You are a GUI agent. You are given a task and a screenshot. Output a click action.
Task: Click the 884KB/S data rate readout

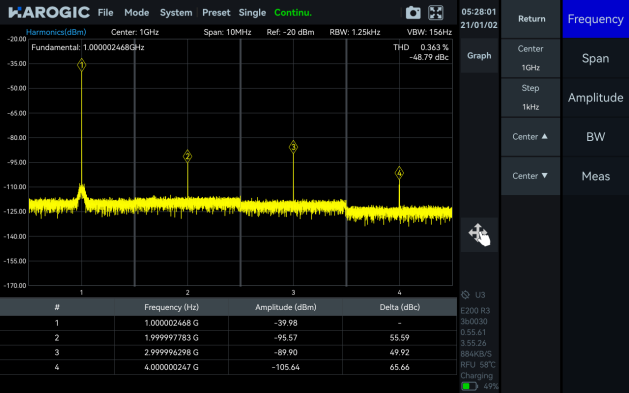tap(476, 354)
